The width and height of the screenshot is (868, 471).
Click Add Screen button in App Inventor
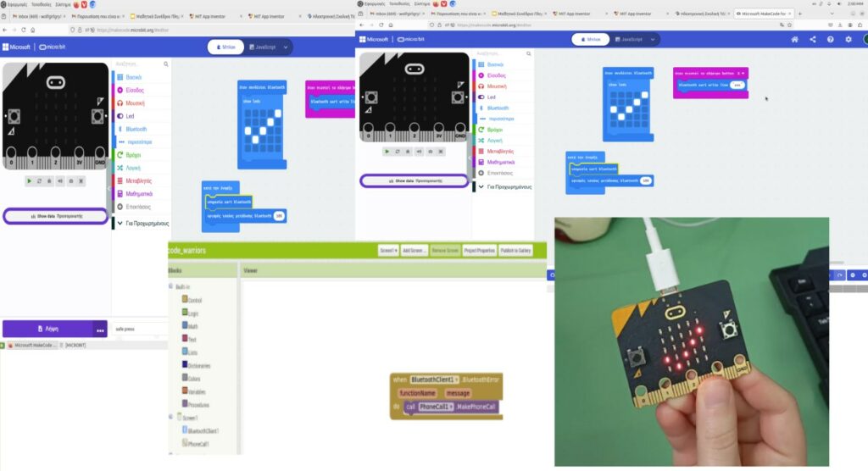(415, 251)
